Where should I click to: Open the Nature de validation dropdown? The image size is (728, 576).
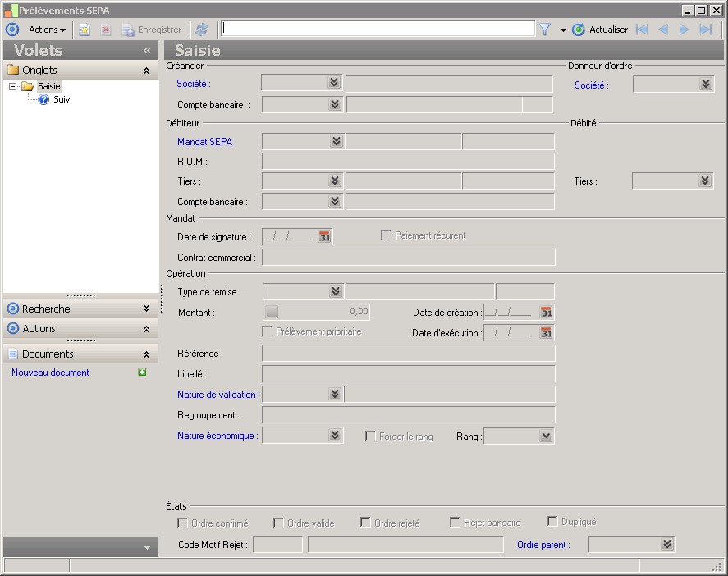[x=335, y=394]
